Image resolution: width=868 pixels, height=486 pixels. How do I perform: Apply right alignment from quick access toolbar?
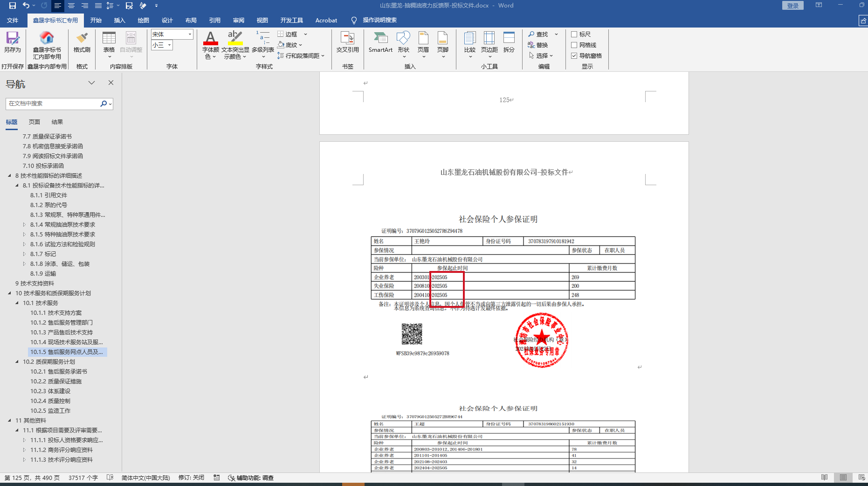[x=85, y=6]
